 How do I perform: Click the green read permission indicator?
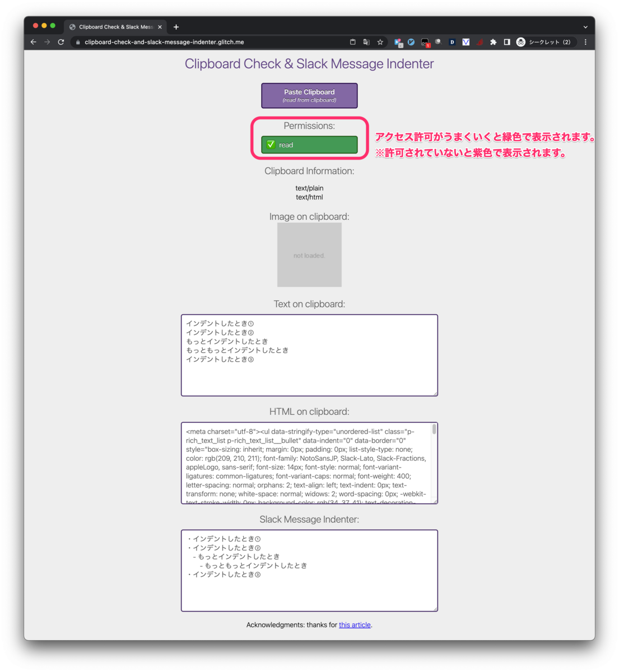coord(309,144)
